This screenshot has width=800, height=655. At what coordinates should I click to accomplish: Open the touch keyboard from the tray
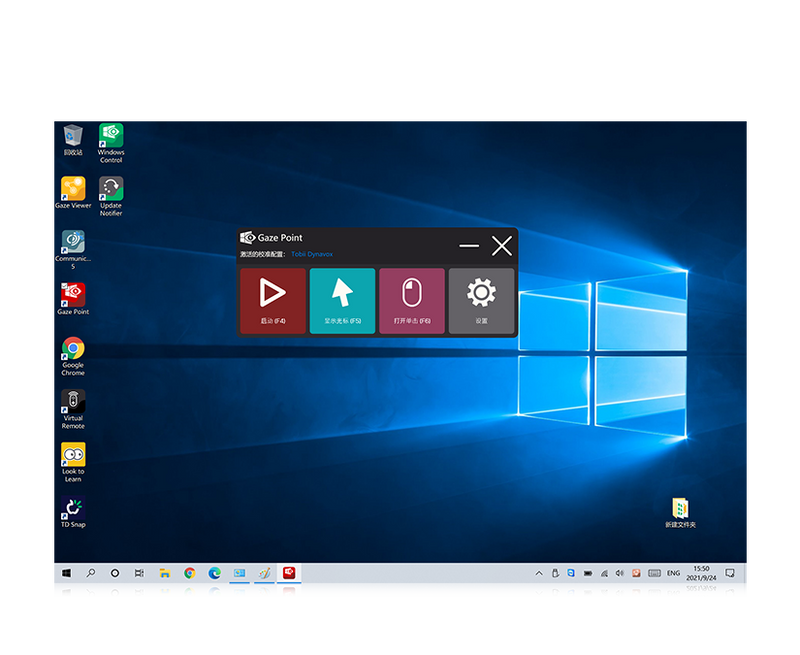(655, 573)
